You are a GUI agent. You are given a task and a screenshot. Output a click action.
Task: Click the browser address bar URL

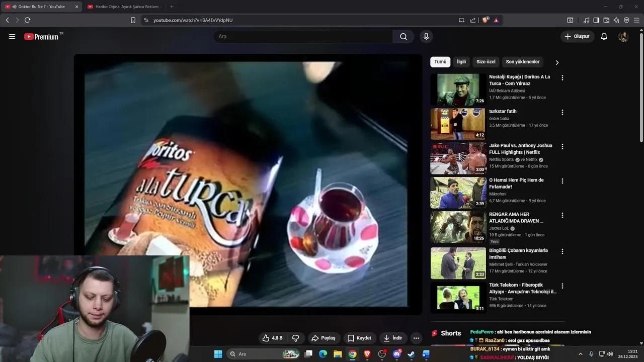click(x=193, y=20)
